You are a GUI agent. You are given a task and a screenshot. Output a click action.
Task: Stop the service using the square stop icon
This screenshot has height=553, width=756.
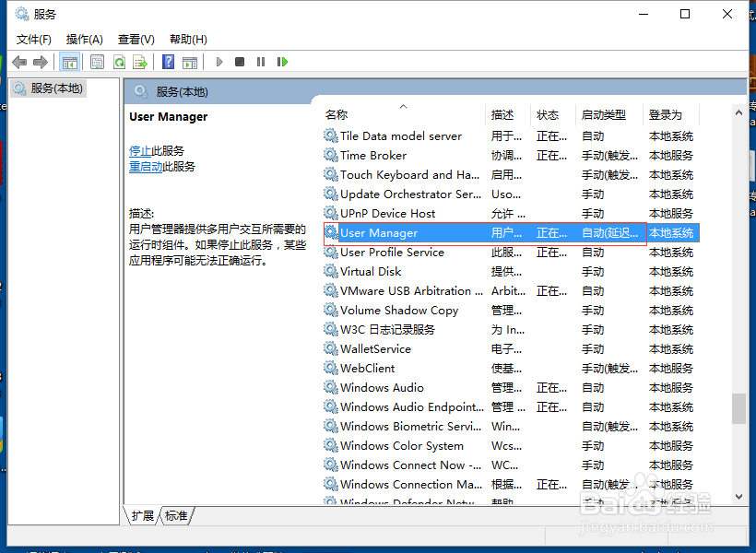(x=239, y=62)
